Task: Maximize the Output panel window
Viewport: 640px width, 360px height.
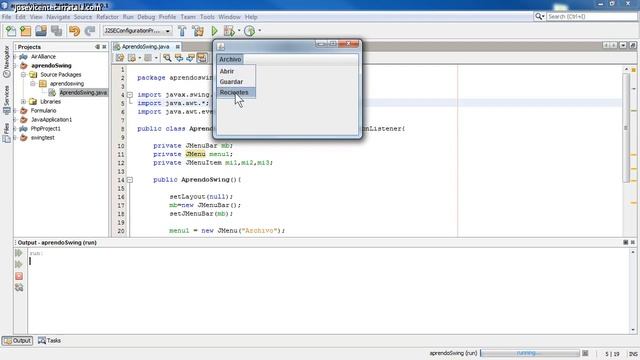Action: [625, 242]
